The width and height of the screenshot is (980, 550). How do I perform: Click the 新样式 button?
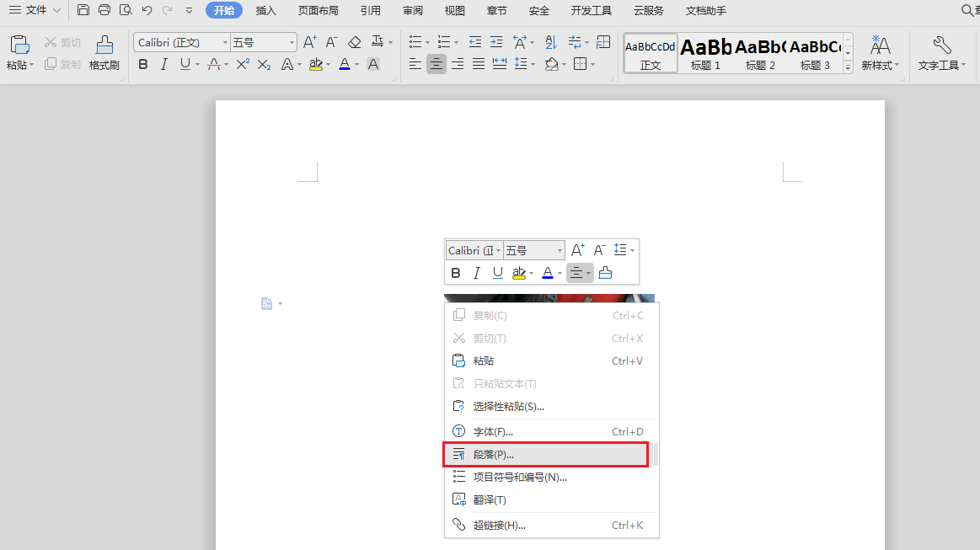[880, 53]
